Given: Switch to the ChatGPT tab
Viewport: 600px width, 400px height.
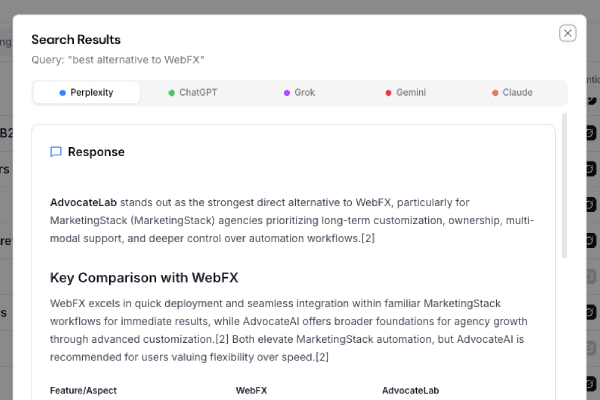Looking at the screenshot, I should coord(193,93).
